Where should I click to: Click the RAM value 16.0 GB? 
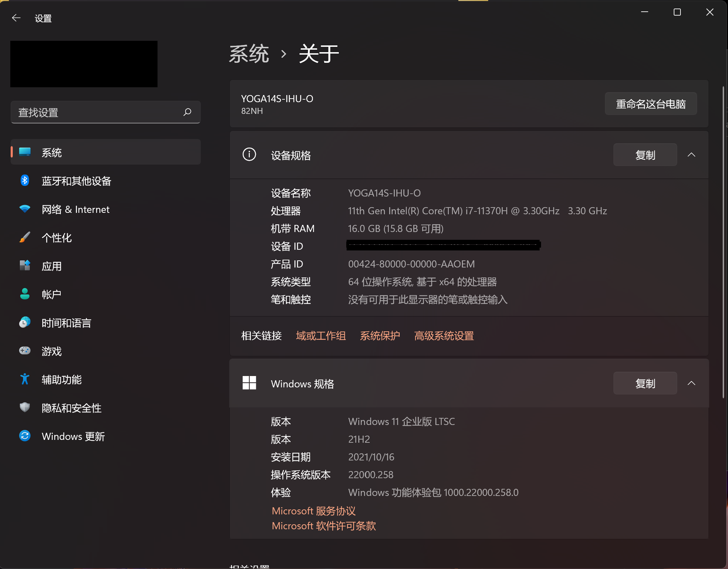[396, 228]
